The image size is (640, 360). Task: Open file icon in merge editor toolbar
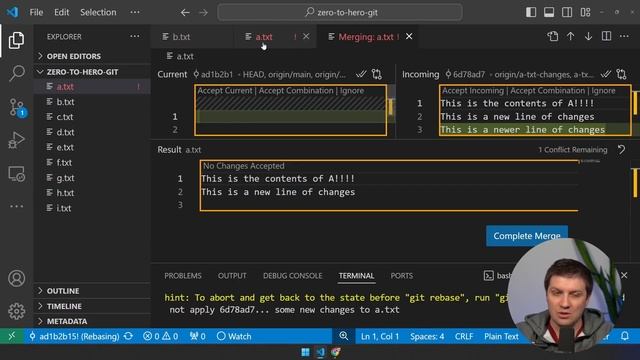553,36
